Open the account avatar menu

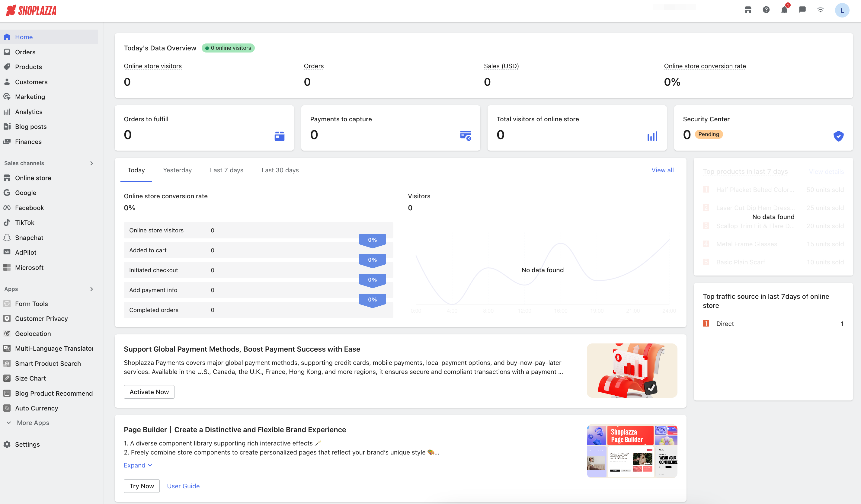(842, 10)
